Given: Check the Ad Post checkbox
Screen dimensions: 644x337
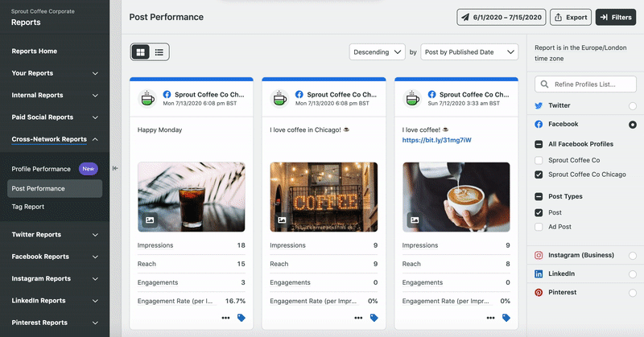Looking at the screenshot, I should pos(539,227).
